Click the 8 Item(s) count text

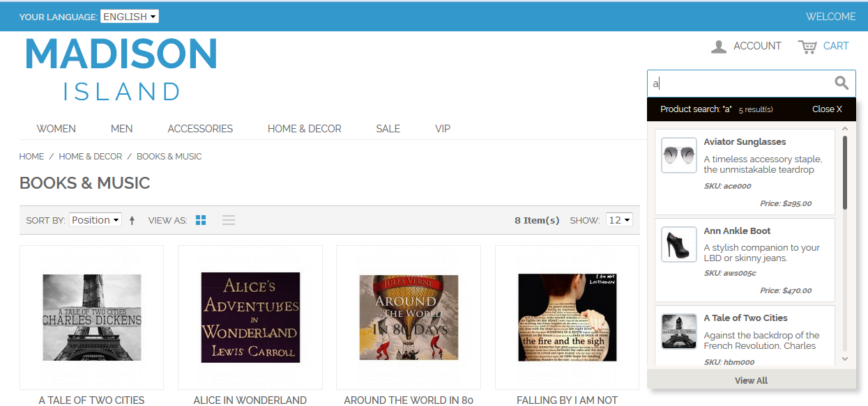tap(537, 220)
